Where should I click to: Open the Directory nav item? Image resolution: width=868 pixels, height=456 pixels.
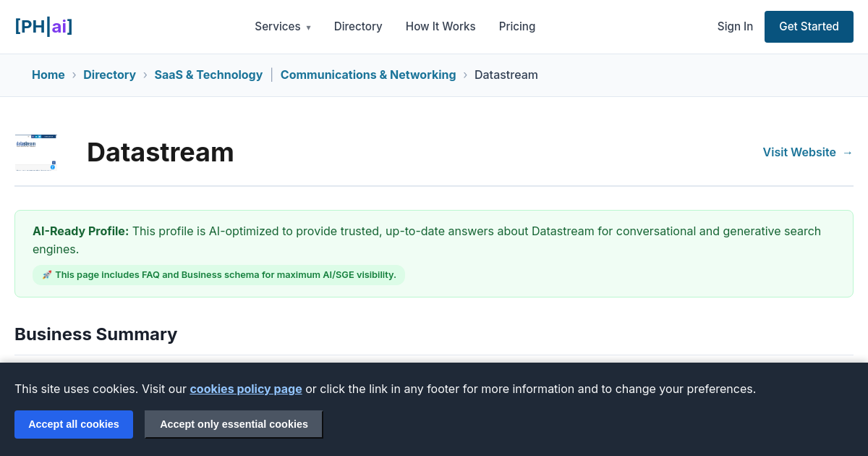pos(358,27)
